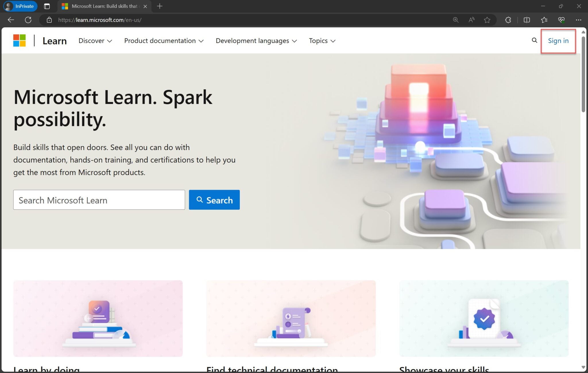
Task: Refresh the current page
Action: tap(28, 20)
